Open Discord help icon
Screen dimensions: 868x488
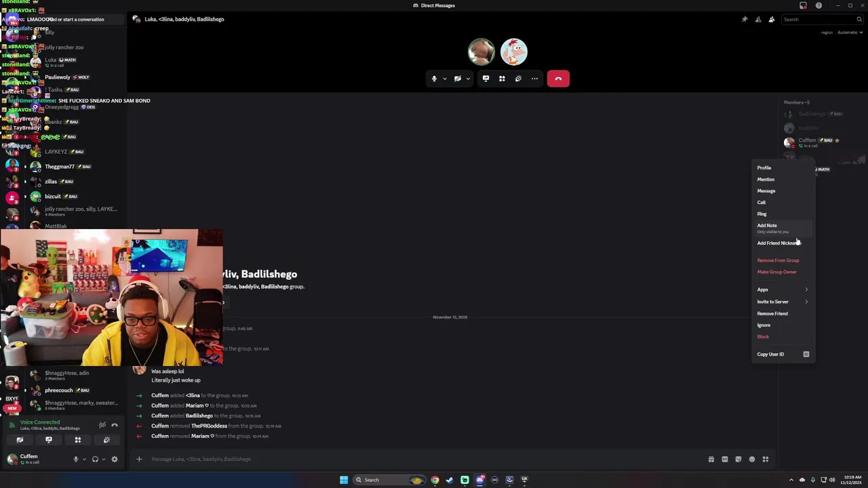[818, 5]
